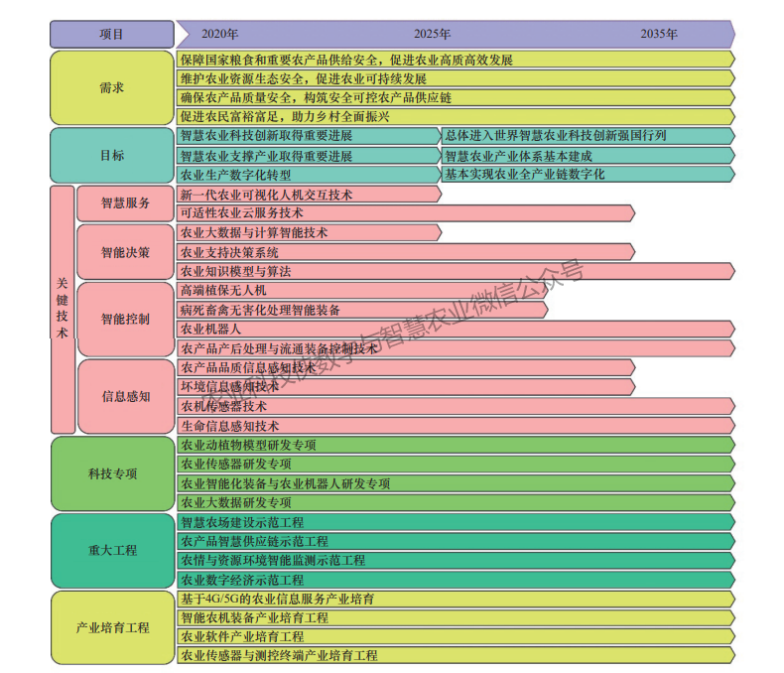Click bar 病死畜禽无害化处理智能装备

point(362,310)
